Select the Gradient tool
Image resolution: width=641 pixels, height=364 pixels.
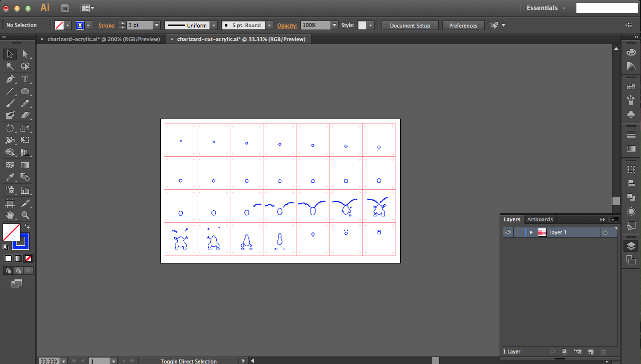pyautogui.click(x=25, y=165)
